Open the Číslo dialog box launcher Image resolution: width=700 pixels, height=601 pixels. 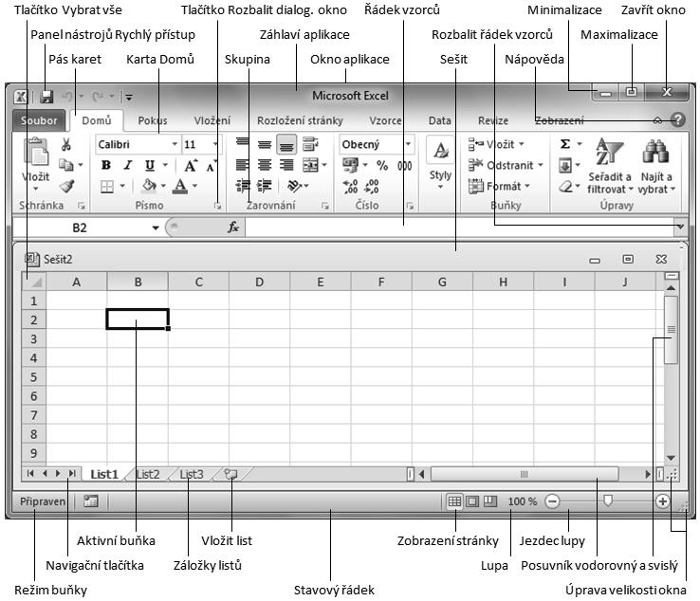click(x=410, y=206)
